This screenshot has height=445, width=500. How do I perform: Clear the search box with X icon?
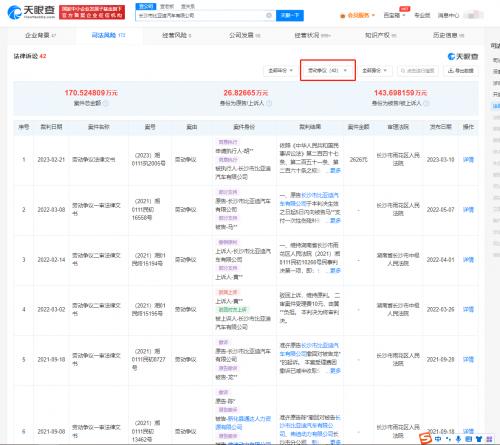tap(269, 15)
